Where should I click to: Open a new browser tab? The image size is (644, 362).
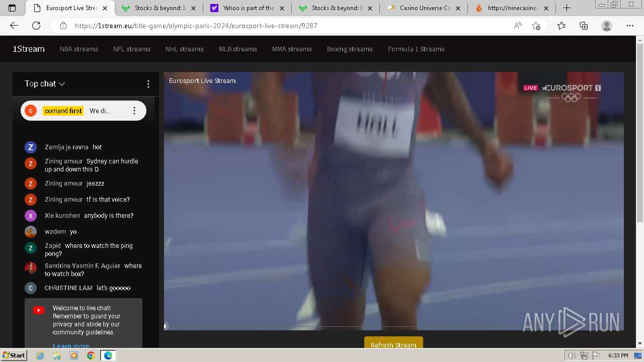click(x=567, y=8)
